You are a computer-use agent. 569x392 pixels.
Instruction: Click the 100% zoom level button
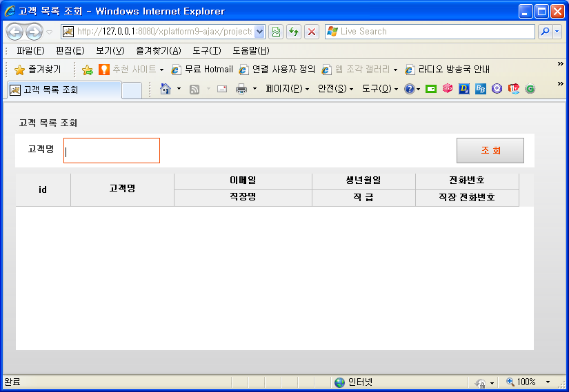pos(521,382)
